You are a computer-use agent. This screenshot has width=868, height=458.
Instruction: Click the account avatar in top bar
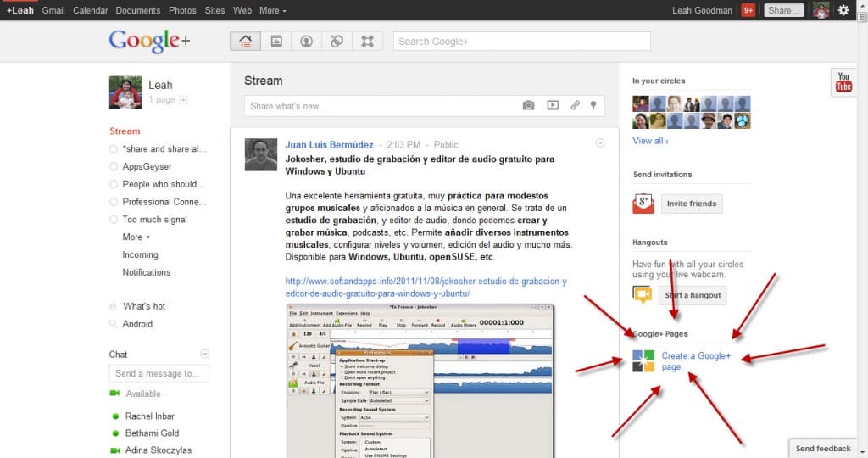point(821,10)
